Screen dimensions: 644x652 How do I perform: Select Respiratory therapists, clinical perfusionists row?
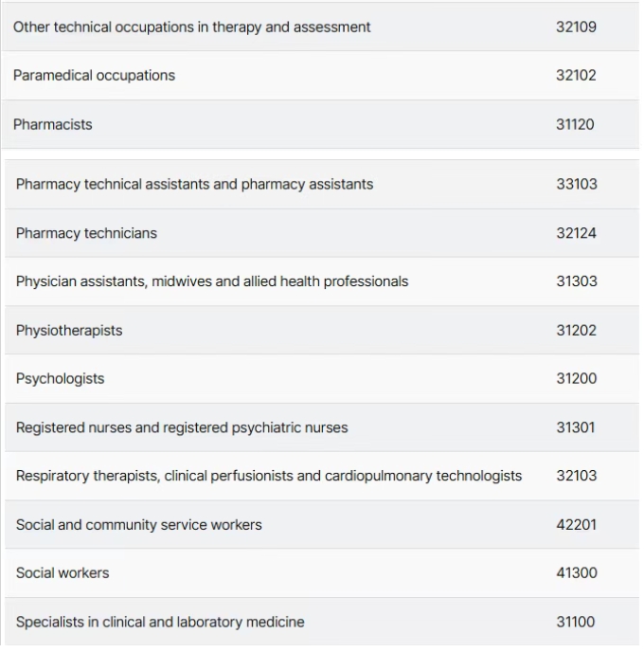coord(322,476)
